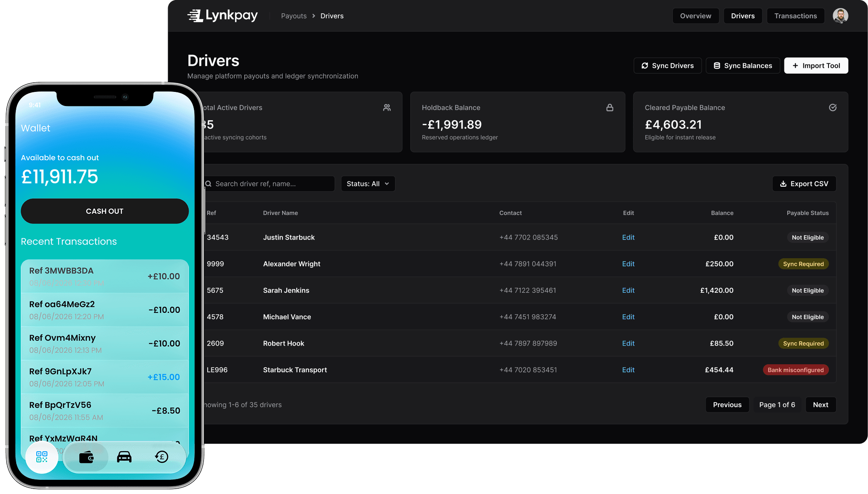Open transaction Ref Ovm4Mixny on phone
This screenshot has height=494, width=868.
[104, 343]
